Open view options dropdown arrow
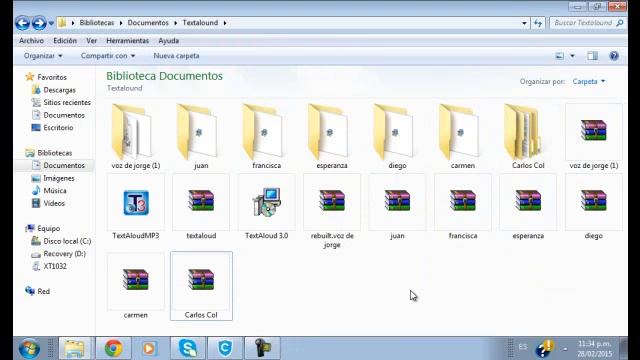This screenshot has width=640, height=360. pos(572,56)
